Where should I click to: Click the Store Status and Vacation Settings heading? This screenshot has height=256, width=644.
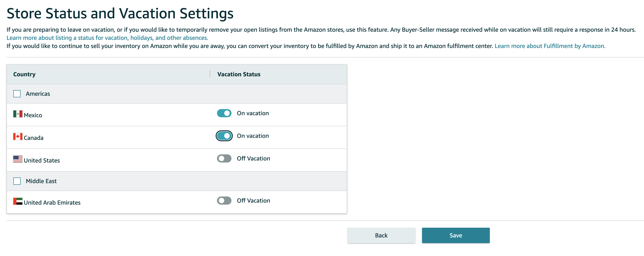tap(120, 13)
